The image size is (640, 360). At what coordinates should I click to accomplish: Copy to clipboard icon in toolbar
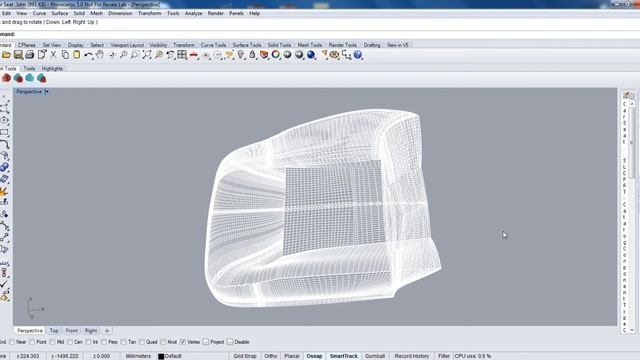pos(65,55)
